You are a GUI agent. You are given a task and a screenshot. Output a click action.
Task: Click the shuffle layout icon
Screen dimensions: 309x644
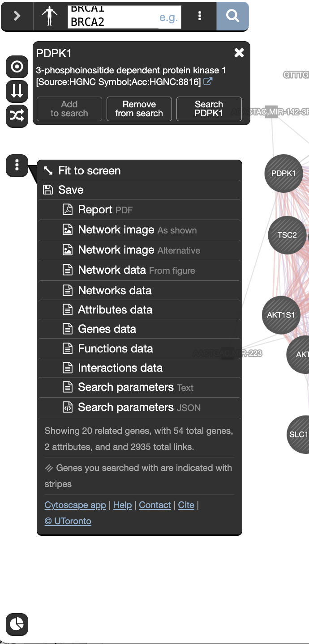[17, 116]
